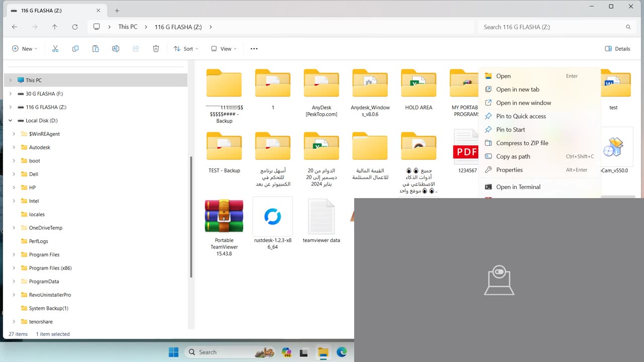The image size is (644, 362).
Task: Click the Paste clipboard icon
Action: point(96,49)
